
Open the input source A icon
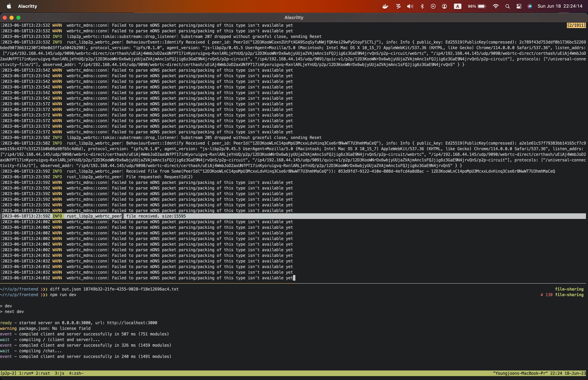[458, 6]
